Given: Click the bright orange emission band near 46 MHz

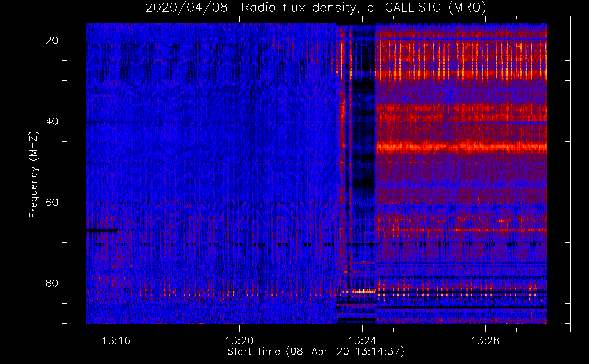Looking at the screenshot, I should pyautogui.click(x=461, y=147).
